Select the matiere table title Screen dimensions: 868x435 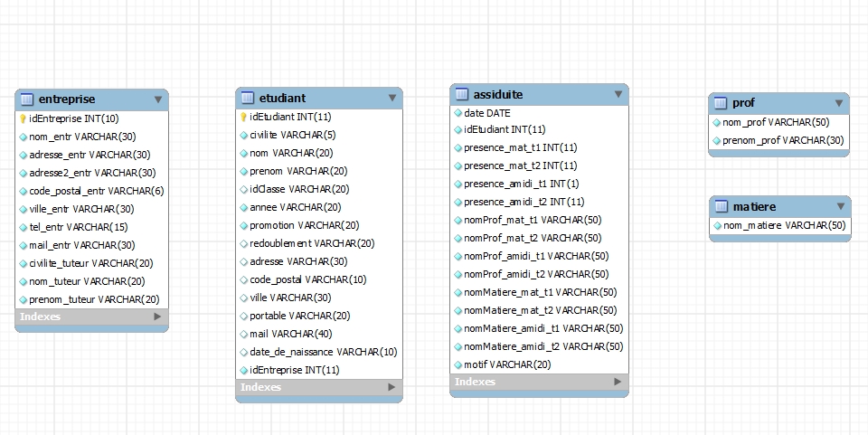pos(754,207)
